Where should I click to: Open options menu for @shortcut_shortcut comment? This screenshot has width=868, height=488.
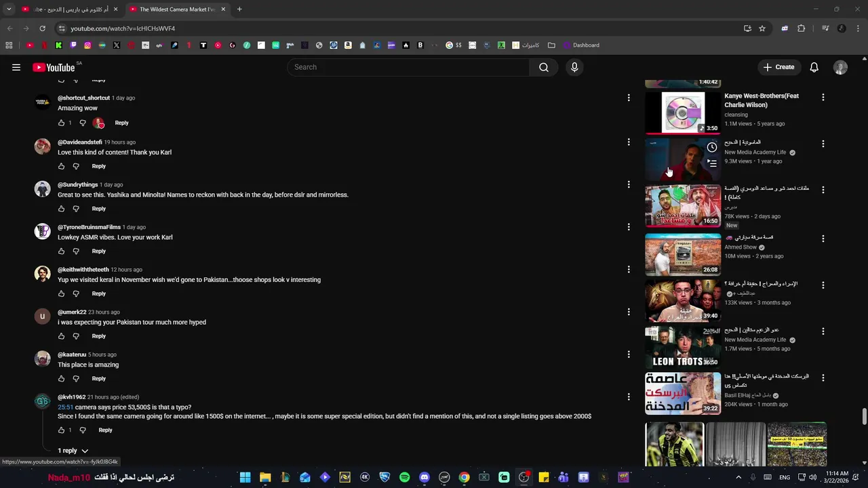(x=629, y=98)
